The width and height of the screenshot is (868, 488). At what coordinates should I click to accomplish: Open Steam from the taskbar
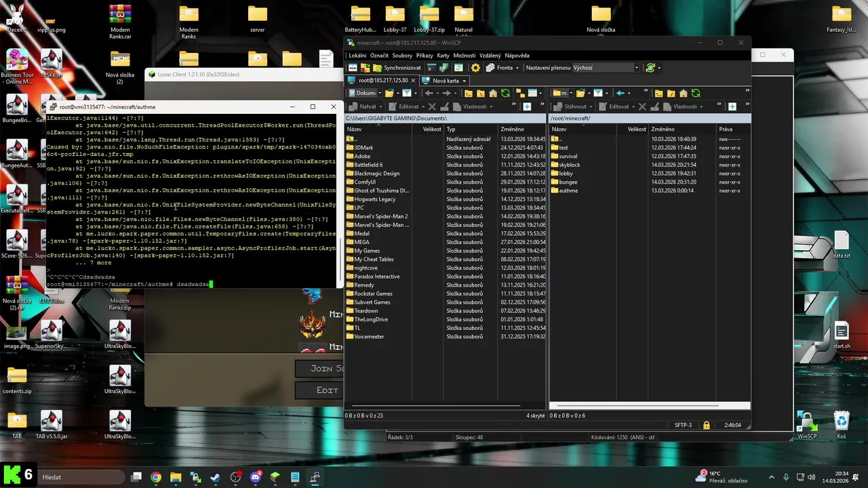[x=216, y=477]
